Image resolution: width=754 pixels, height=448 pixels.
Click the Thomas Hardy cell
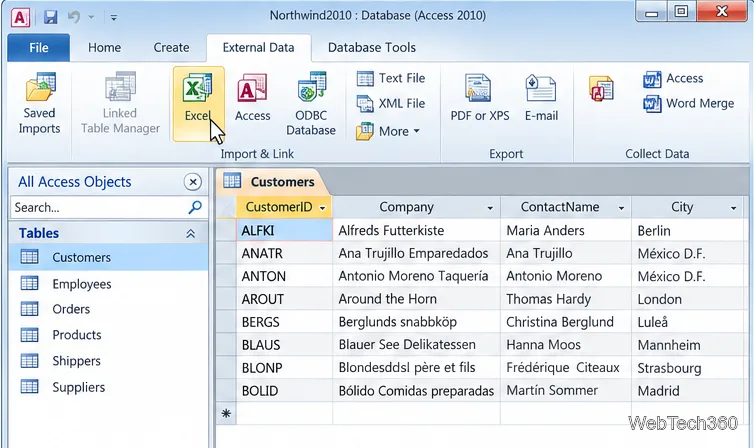566,299
